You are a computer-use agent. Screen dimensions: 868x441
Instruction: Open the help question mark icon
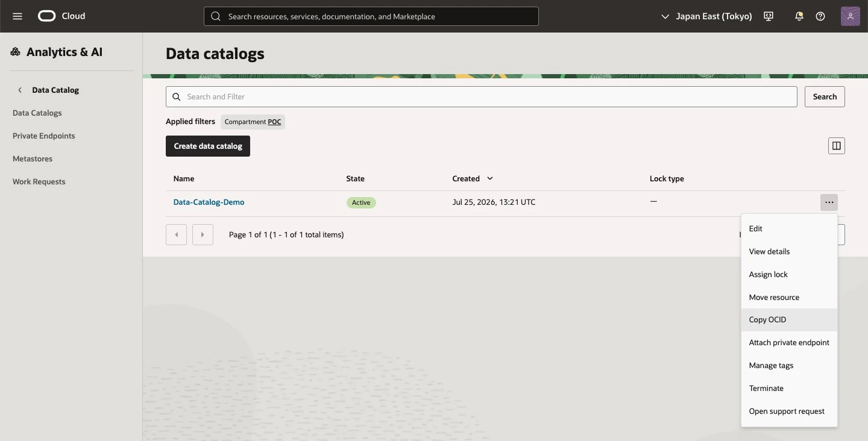[820, 16]
